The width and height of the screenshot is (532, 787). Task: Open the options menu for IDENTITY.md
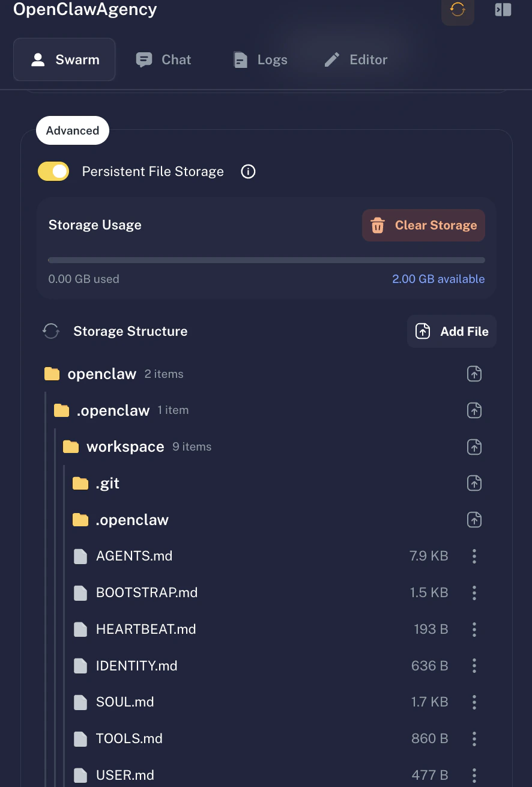[474, 666]
